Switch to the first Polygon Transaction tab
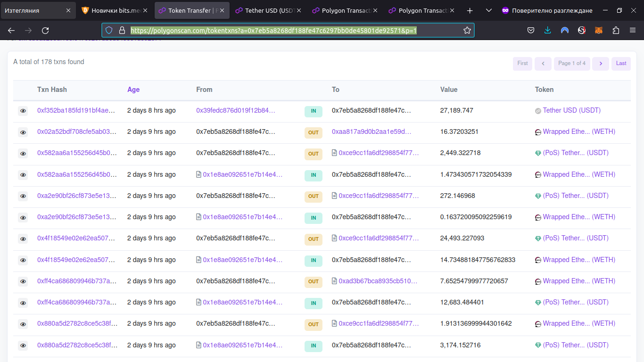 [x=346, y=10]
